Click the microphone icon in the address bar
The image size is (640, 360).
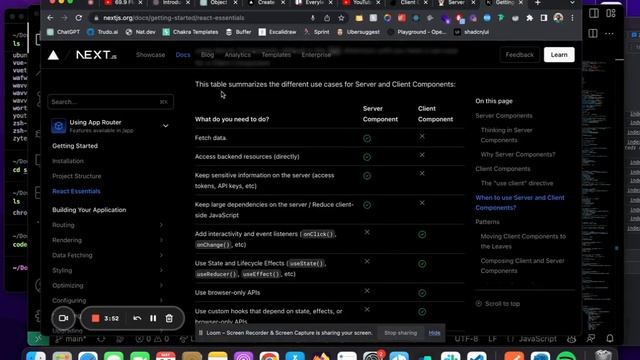click(313, 18)
